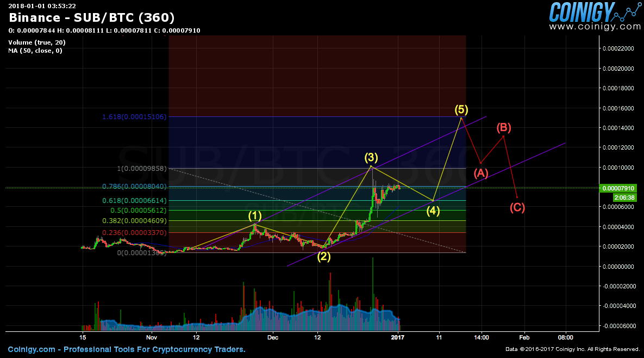Click the 0.236(0.00003370) Fibonacci level label
The height and width of the screenshot is (358, 644).
pos(134,233)
